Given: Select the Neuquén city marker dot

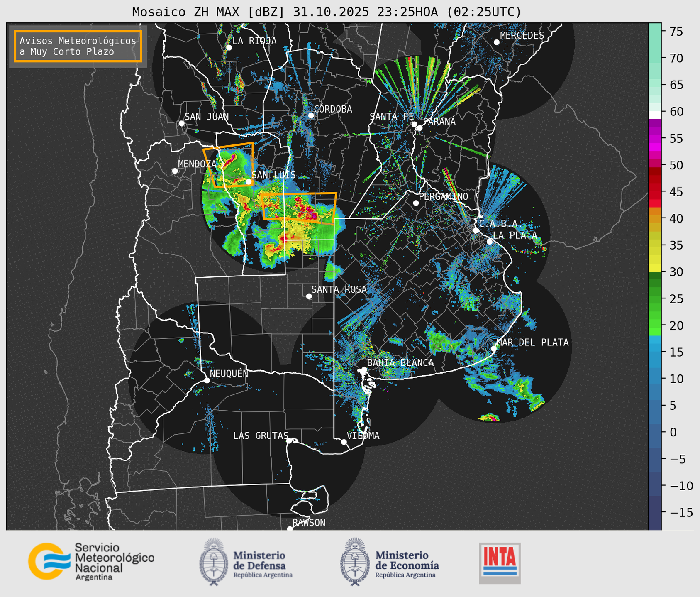Looking at the screenshot, I should (x=207, y=380).
